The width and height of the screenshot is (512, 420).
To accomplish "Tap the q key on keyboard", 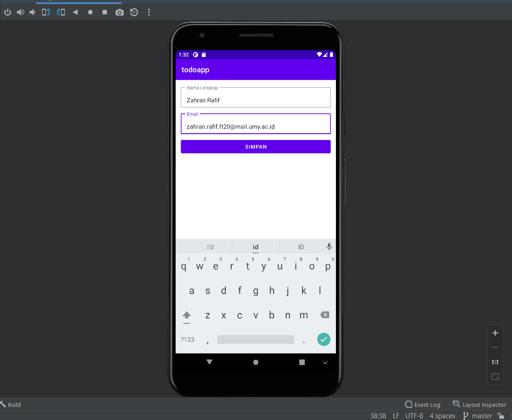I will click(x=184, y=266).
